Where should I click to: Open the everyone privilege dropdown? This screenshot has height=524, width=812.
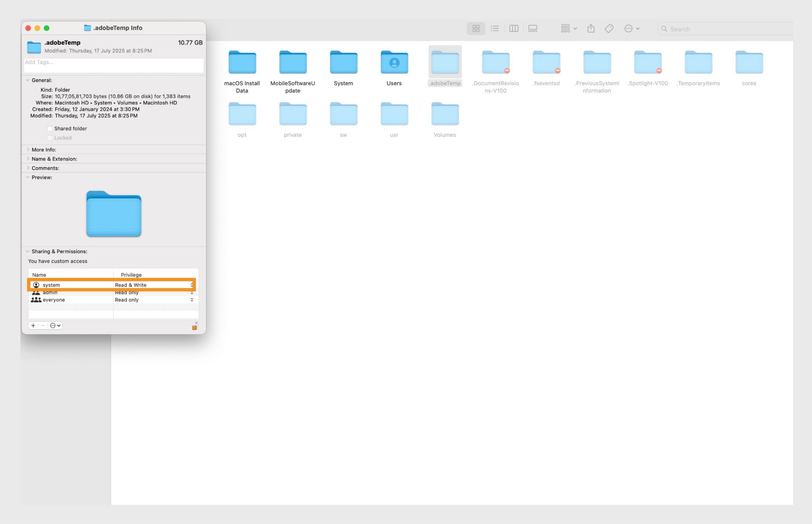192,300
